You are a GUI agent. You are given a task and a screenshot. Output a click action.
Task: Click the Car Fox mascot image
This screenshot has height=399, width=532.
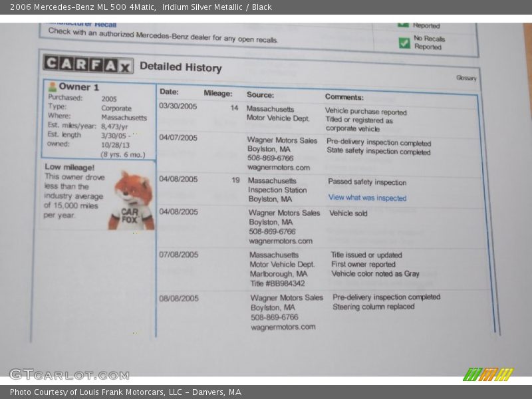coord(132,201)
